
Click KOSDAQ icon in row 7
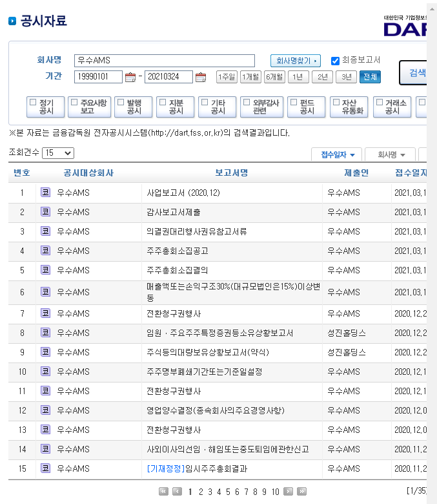click(45, 313)
